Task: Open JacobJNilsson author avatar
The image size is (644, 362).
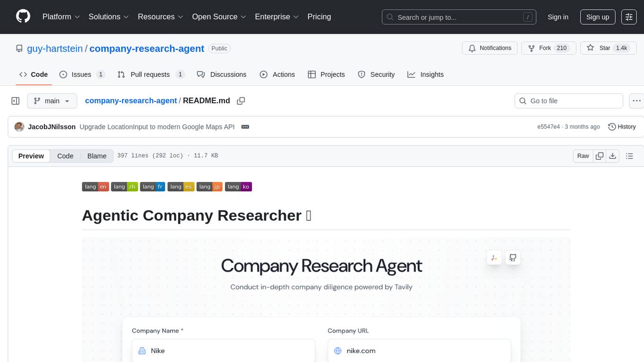Action: click(x=19, y=127)
